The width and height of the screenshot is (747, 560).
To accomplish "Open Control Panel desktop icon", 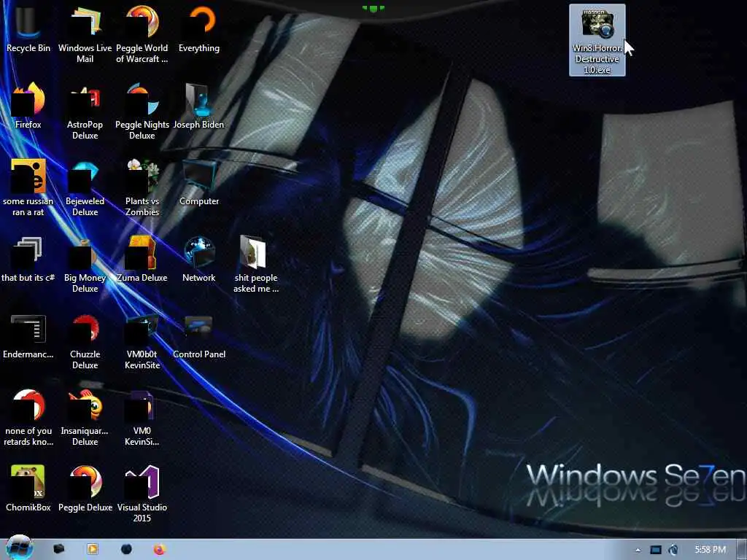I will pos(199,335).
